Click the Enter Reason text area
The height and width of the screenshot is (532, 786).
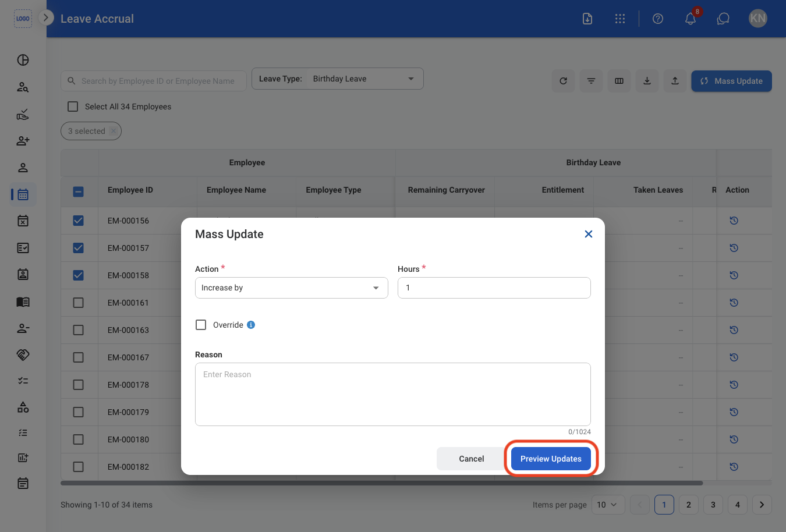tap(393, 394)
